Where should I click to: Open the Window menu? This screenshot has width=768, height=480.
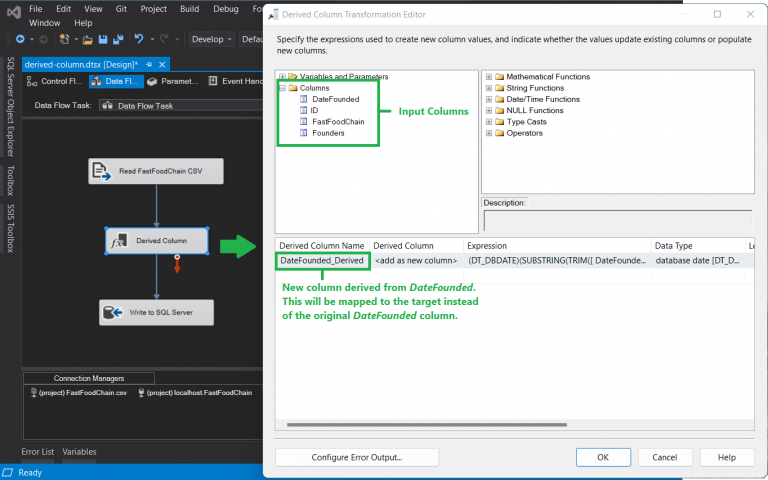(x=45, y=23)
